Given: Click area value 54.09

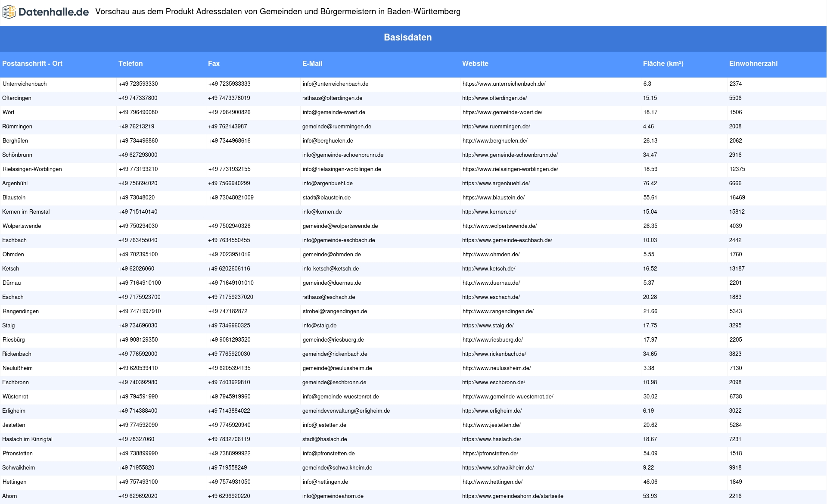Looking at the screenshot, I should pos(650,454).
